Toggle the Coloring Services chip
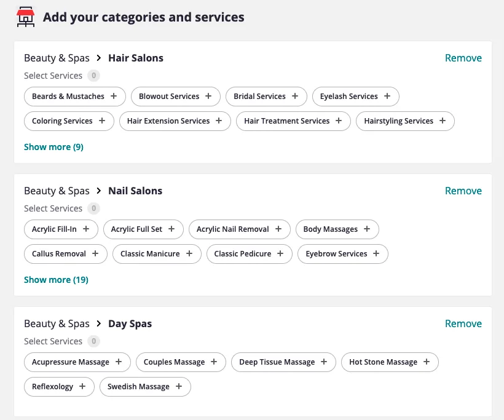 [x=69, y=121]
